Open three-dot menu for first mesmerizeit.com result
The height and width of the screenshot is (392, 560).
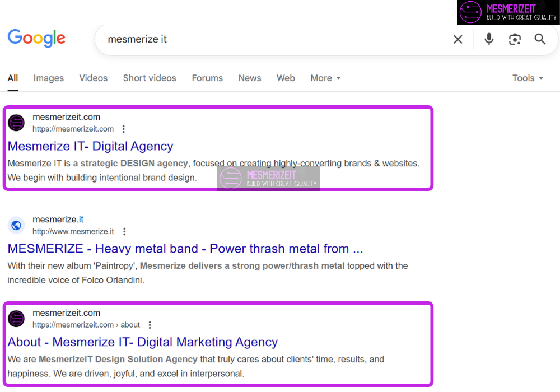coord(124,129)
